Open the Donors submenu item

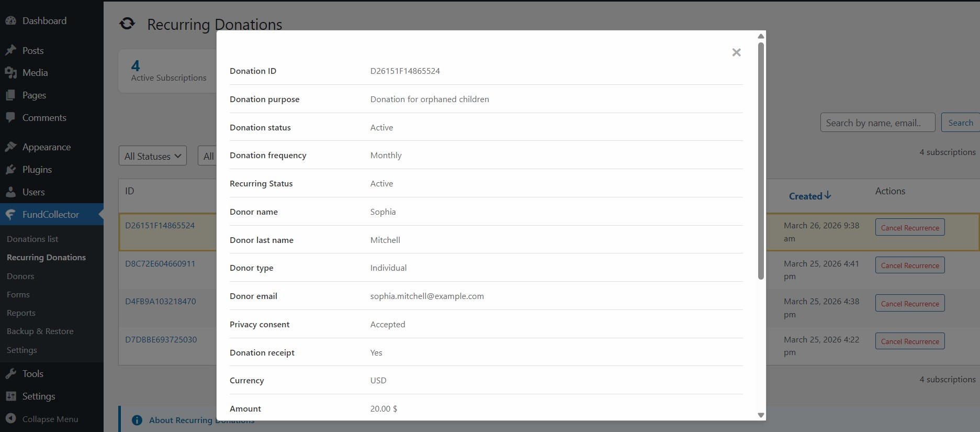coord(20,276)
